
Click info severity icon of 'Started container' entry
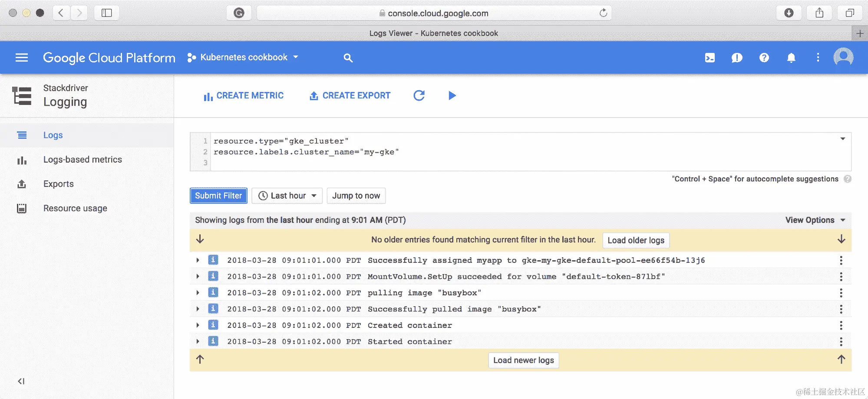[x=213, y=341]
